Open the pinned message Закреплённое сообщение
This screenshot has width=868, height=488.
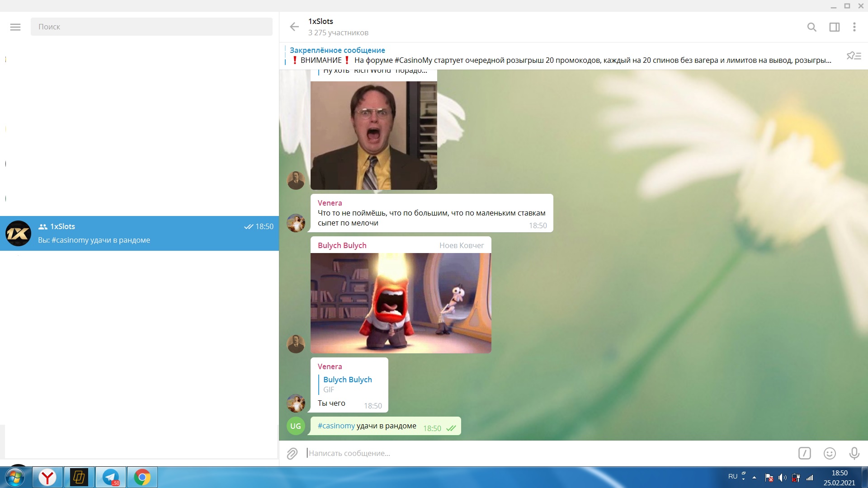pos(561,56)
